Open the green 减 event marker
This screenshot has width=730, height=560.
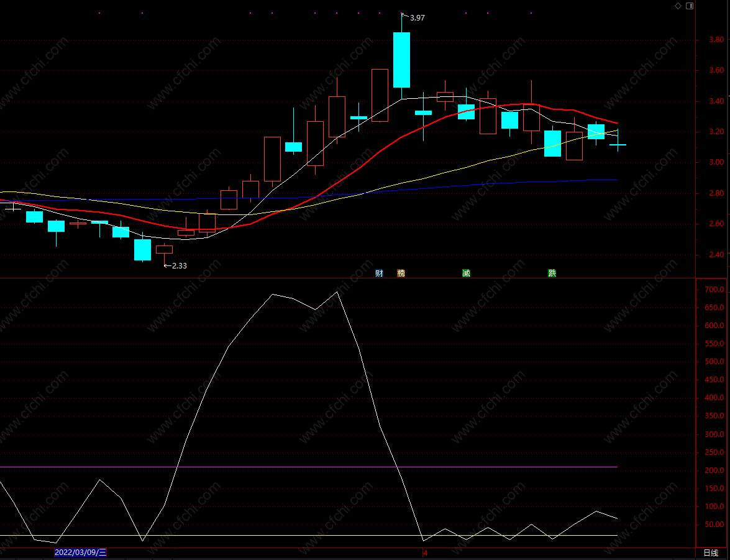click(466, 273)
